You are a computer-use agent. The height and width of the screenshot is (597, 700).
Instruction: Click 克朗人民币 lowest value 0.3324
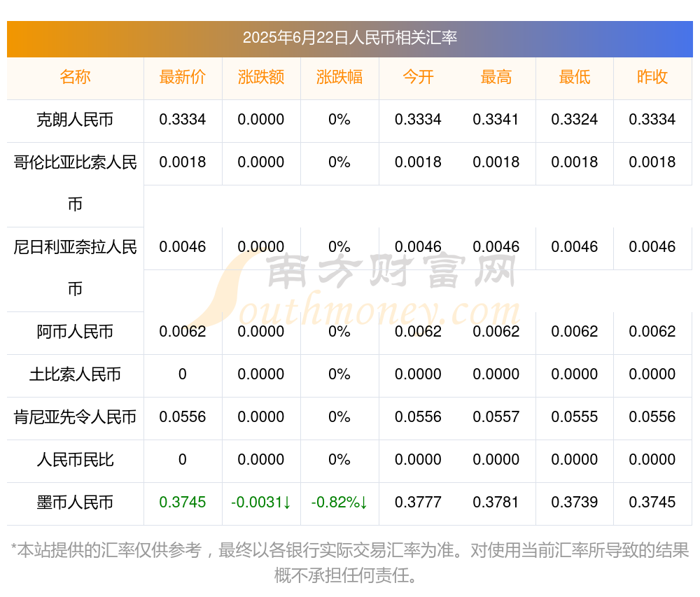point(575,120)
